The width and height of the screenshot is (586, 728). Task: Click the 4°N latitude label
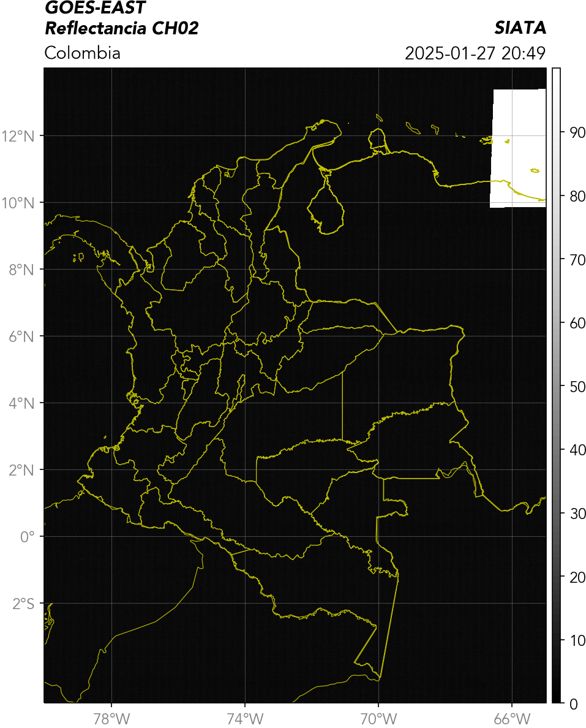[21, 403]
